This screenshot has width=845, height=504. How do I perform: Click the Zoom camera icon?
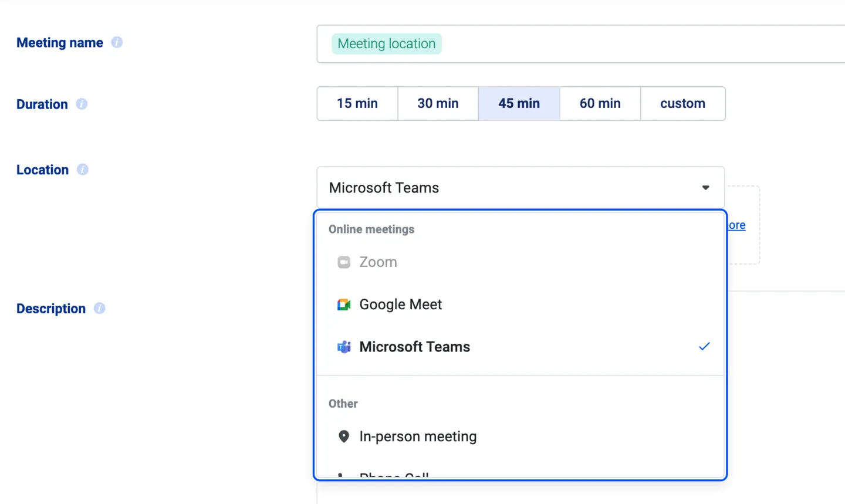[344, 262]
